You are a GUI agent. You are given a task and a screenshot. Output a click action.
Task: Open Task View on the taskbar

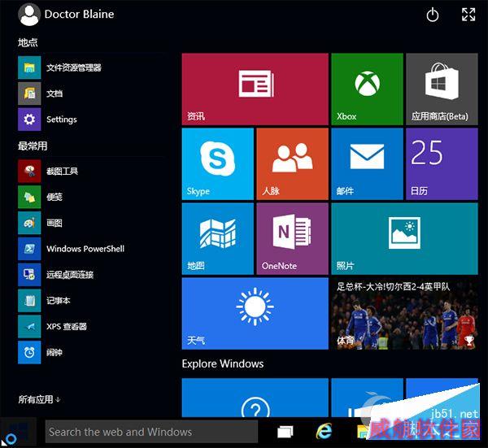pyautogui.click(x=285, y=432)
